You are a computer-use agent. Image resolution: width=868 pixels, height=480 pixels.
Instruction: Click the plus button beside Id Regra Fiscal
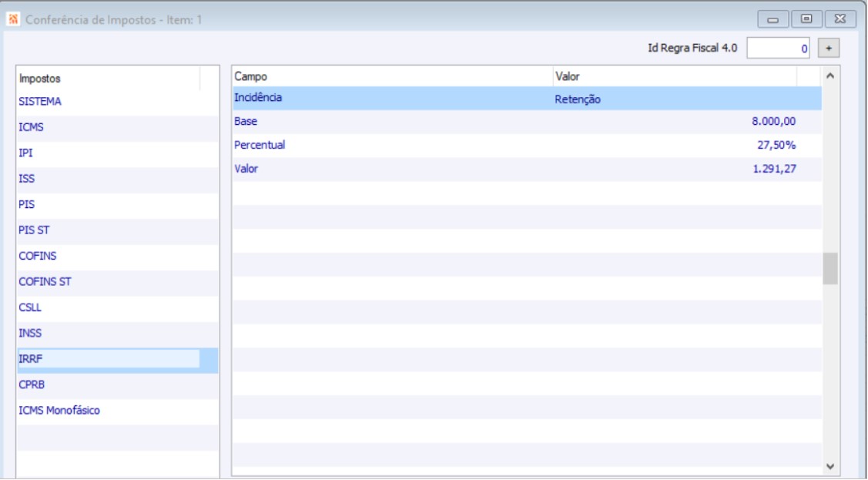coord(828,49)
